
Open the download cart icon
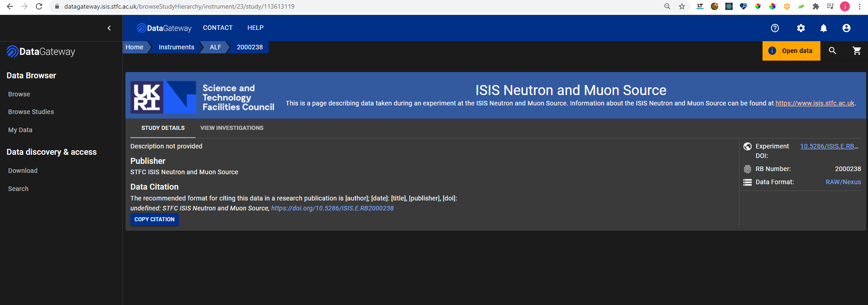coord(857,51)
